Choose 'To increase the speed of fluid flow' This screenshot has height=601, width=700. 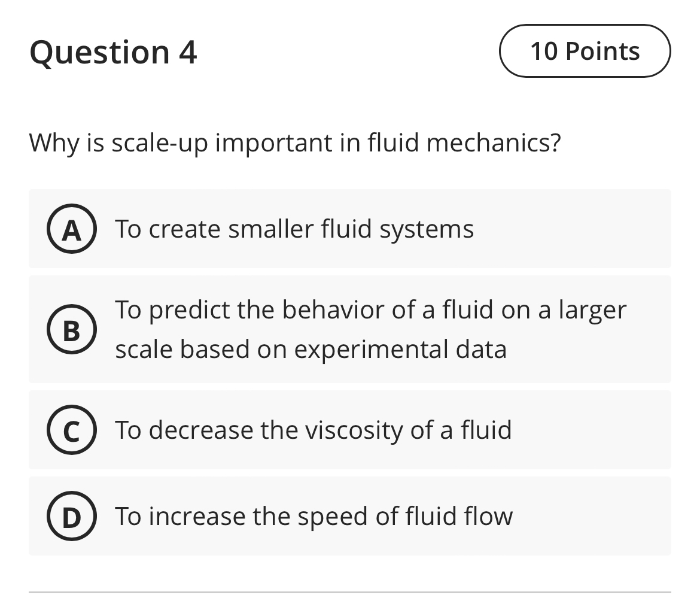click(x=314, y=516)
